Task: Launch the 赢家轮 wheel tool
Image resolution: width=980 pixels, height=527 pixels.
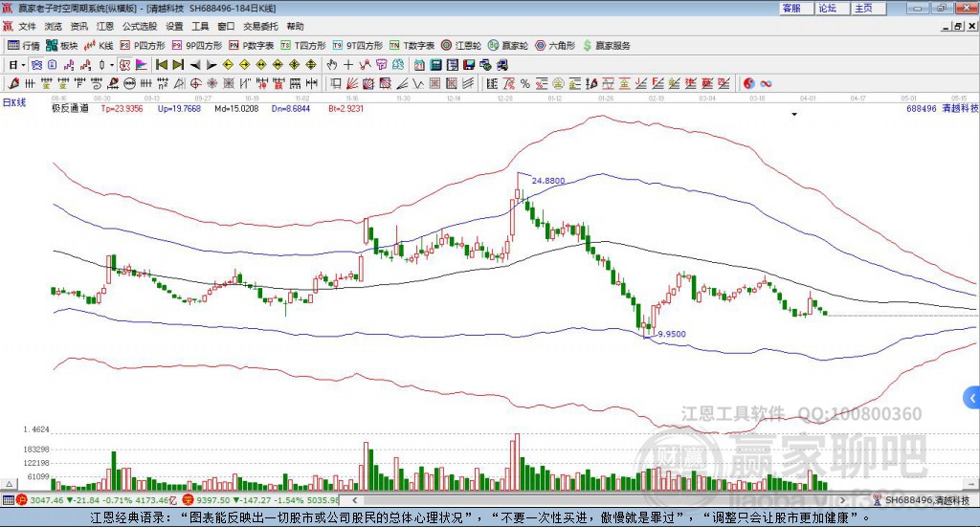Action: [508, 46]
